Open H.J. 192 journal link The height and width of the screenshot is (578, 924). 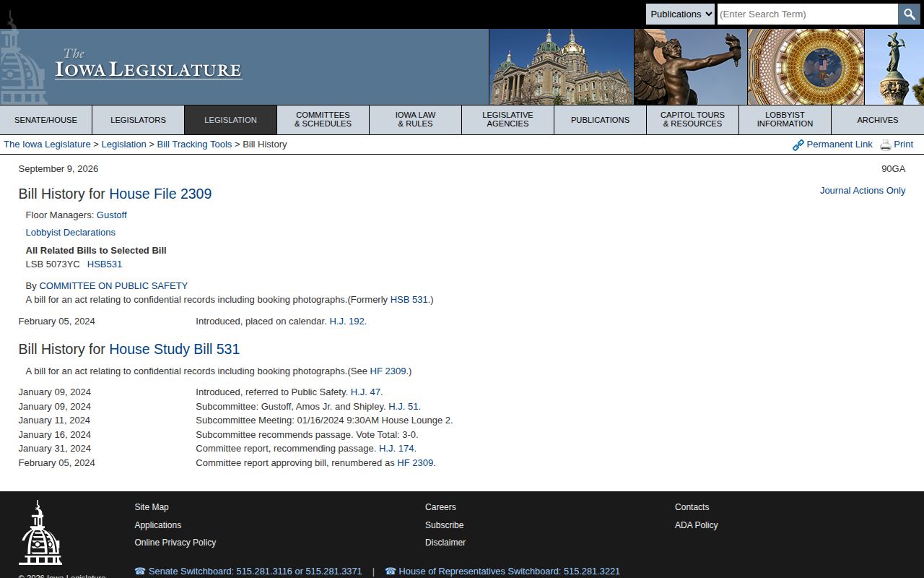(x=347, y=322)
